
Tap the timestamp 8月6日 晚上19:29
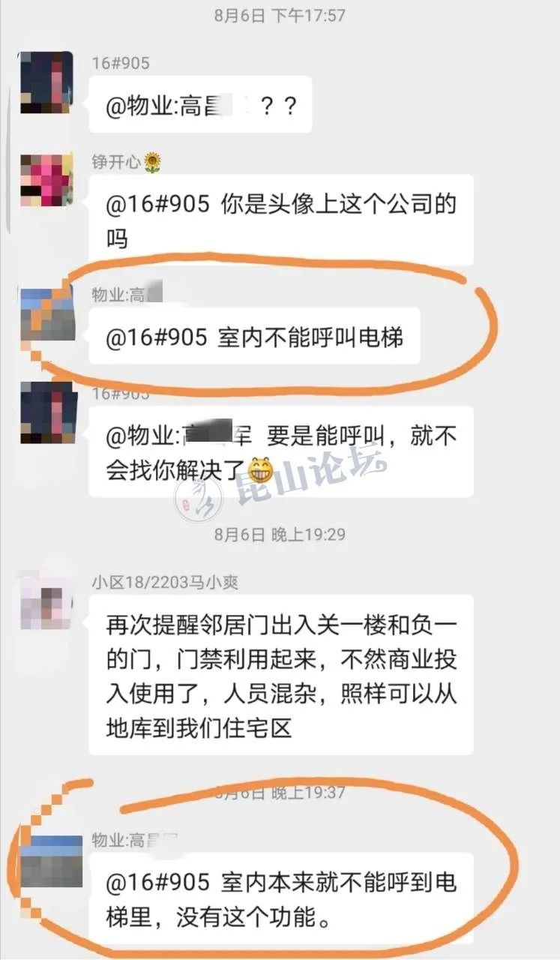pyautogui.click(x=280, y=534)
